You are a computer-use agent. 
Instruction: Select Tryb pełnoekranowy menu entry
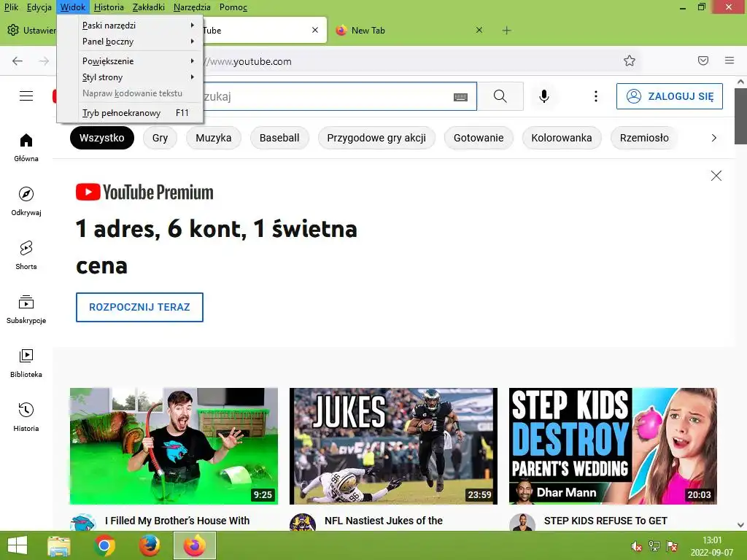[130, 113]
